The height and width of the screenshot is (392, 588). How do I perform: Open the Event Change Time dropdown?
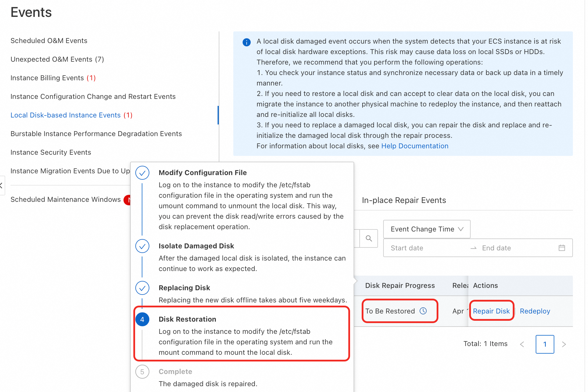pos(426,229)
